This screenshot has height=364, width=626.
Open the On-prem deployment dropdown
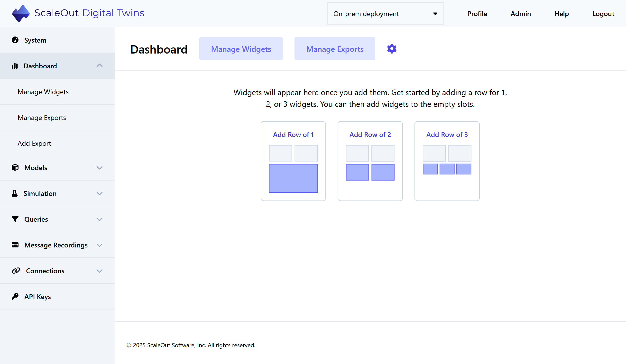pyautogui.click(x=385, y=14)
